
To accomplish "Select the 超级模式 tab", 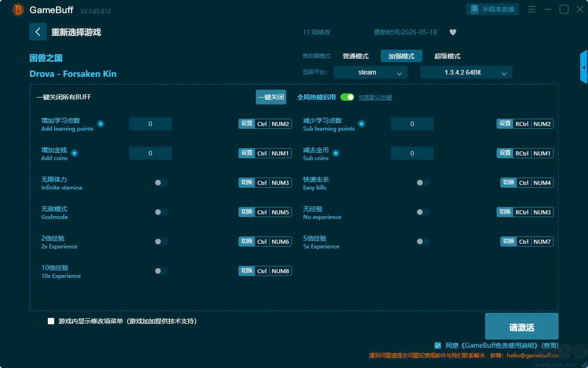I will click(x=447, y=56).
